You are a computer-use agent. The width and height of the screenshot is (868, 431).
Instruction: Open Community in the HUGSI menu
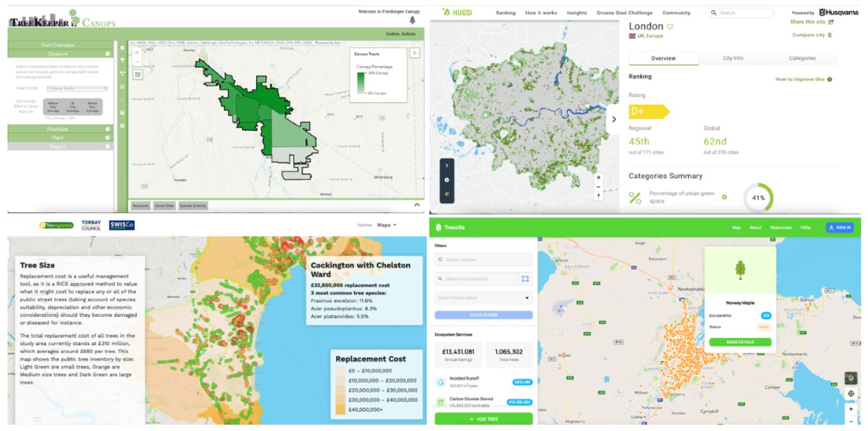(x=676, y=13)
